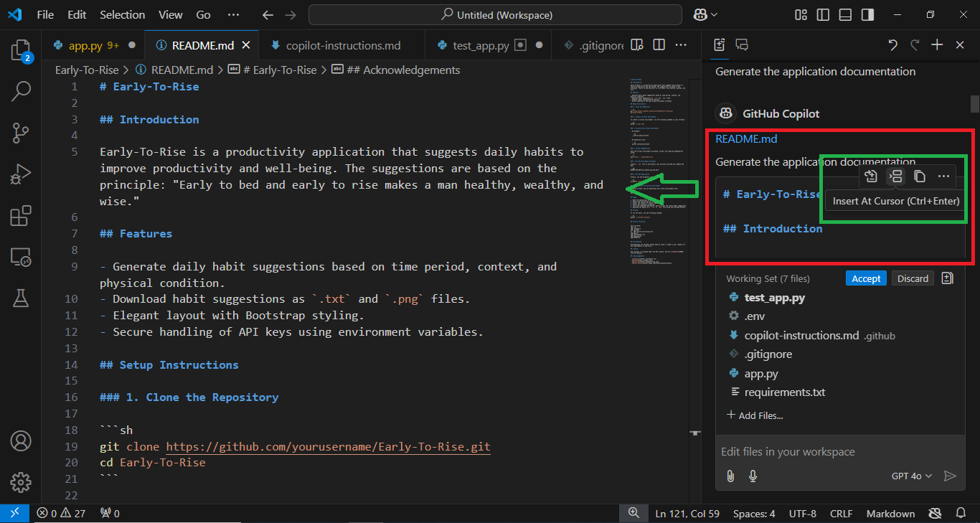Click zoom magnifier in status bar

point(633,514)
